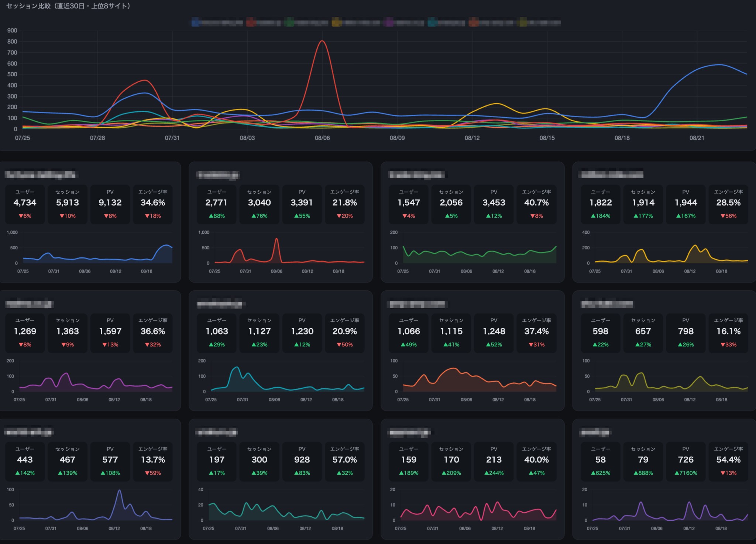
Task: Select the 1,248 PV value
Action: coord(494,331)
